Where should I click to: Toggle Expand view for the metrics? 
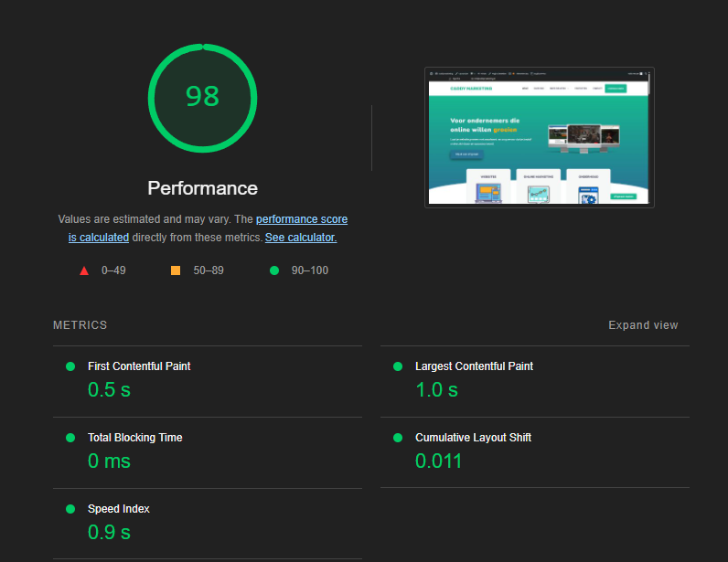(643, 325)
